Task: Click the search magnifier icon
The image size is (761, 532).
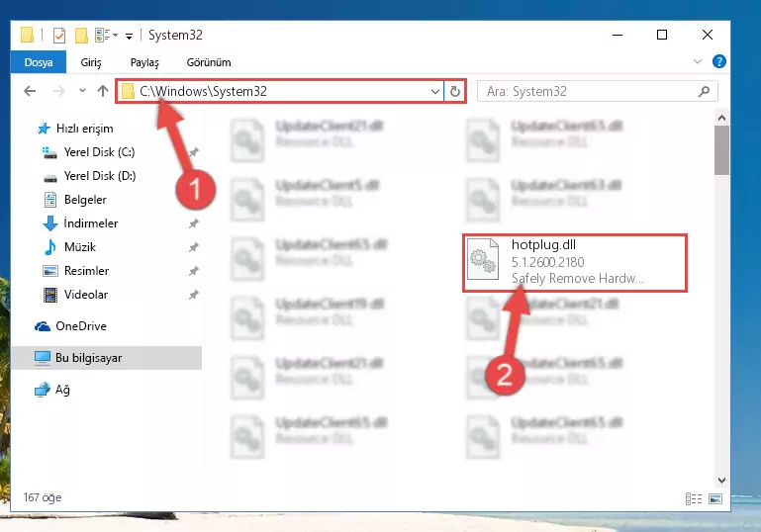Action: pos(705,91)
